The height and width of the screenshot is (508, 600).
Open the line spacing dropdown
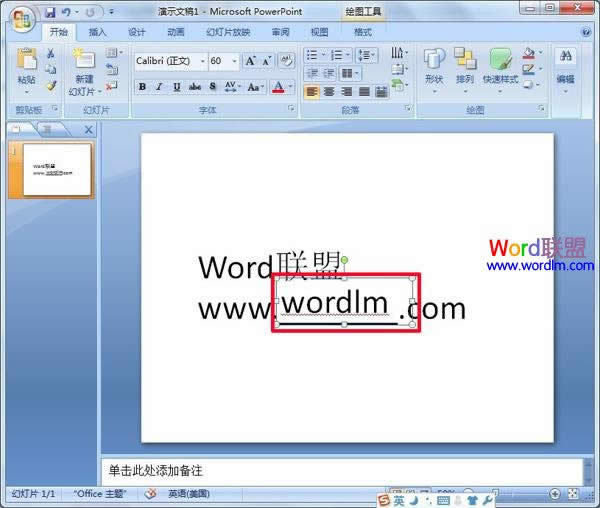click(x=367, y=55)
